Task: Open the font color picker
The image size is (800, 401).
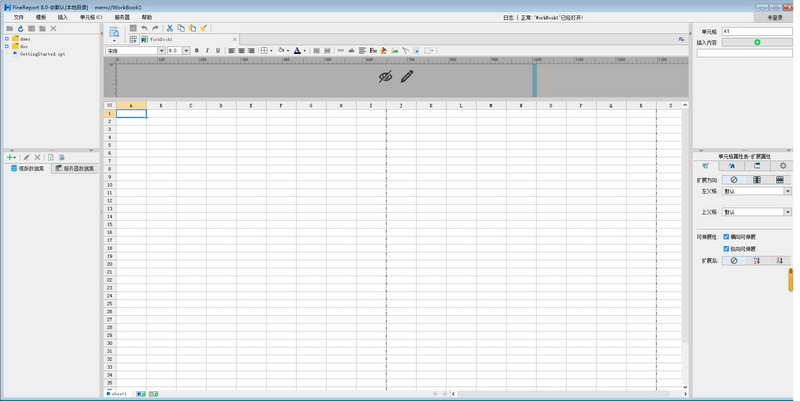Action: [x=305, y=51]
